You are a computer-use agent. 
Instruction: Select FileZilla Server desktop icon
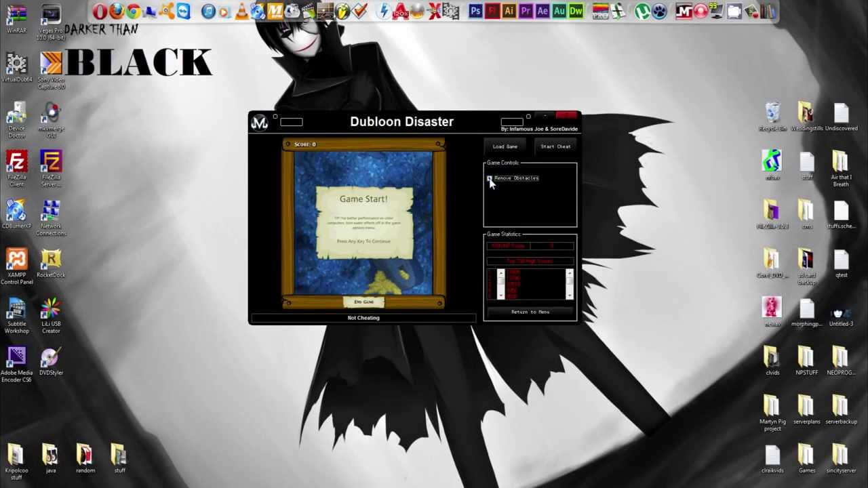tap(51, 168)
